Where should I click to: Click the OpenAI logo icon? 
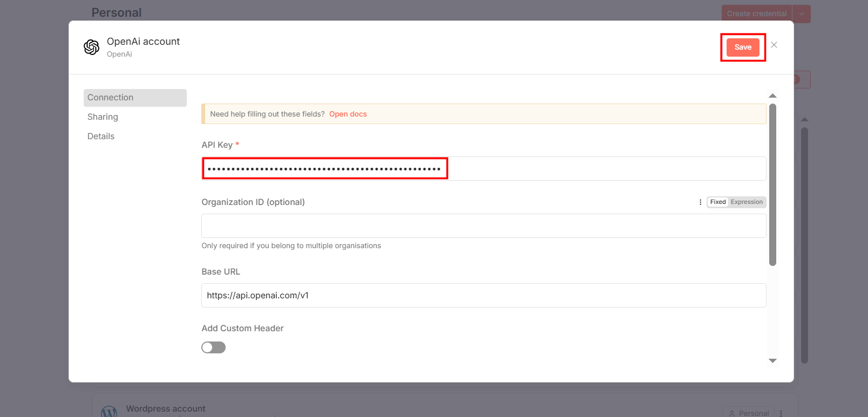(92, 47)
